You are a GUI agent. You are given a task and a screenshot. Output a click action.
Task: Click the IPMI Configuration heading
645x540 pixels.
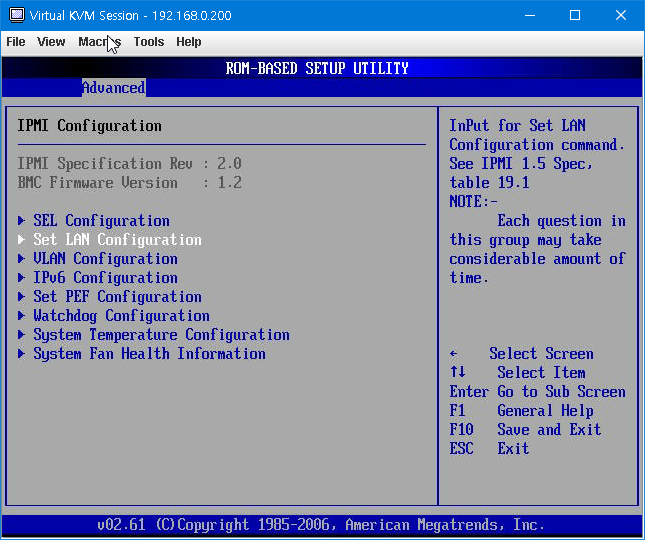(x=89, y=126)
